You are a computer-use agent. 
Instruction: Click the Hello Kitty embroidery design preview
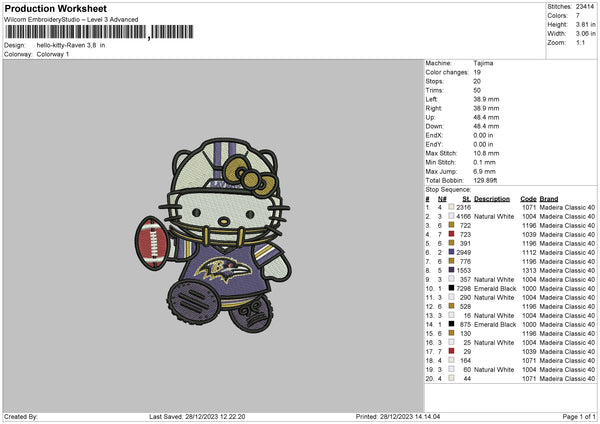[214, 236]
